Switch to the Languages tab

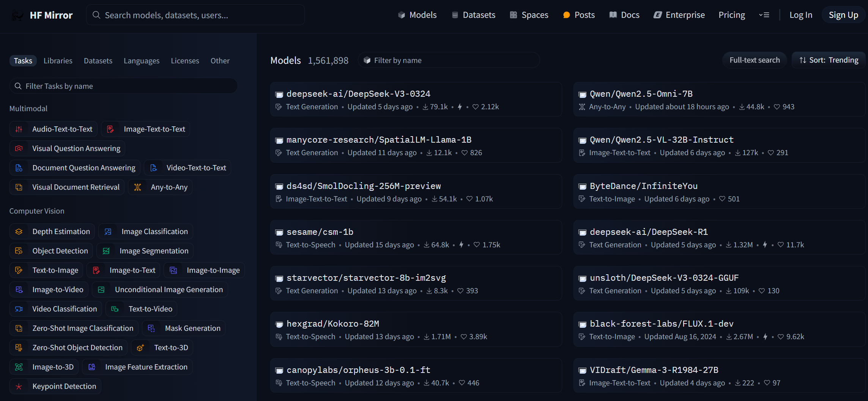point(142,61)
